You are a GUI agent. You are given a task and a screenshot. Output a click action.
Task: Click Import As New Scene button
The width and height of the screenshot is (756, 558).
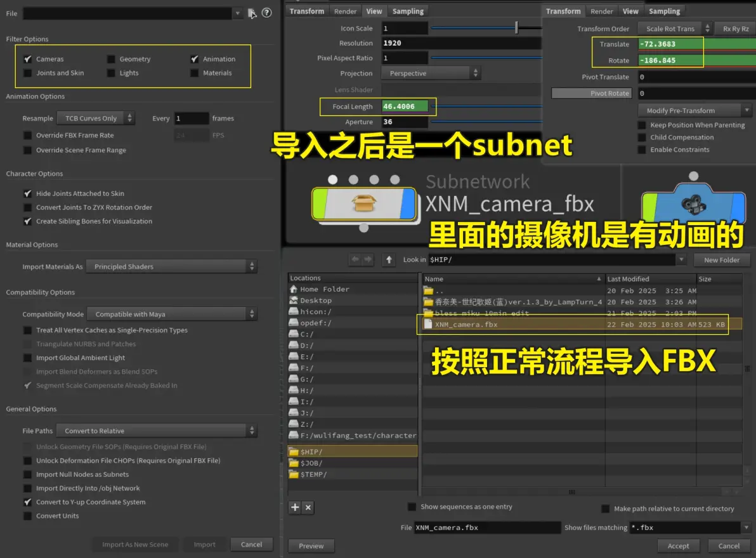coord(135,545)
